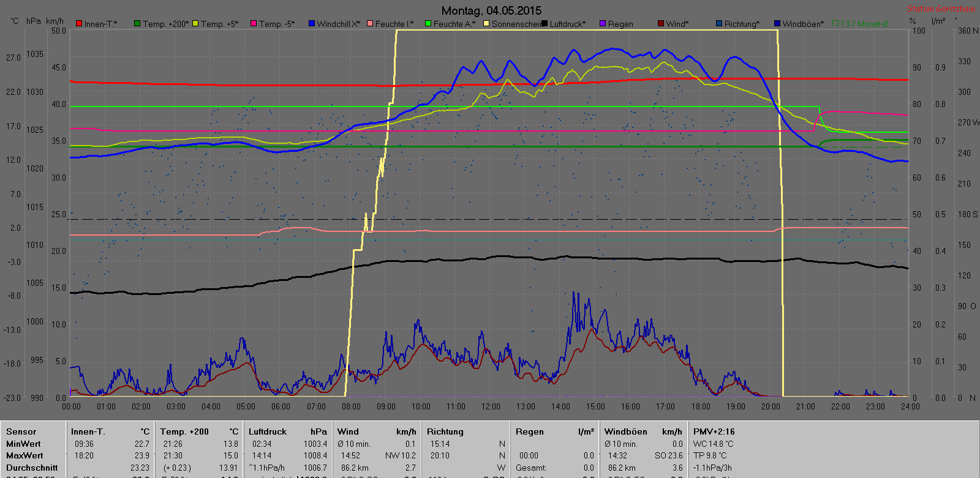The height and width of the screenshot is (478, 980).
Task: Click the pink Temp. -5 legend swatch
Action: click(x=254, y=24)
